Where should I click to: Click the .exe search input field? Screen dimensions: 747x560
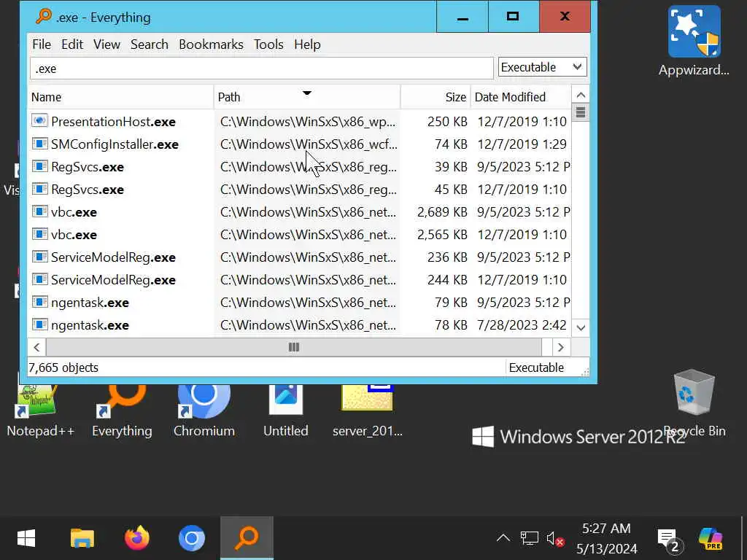pos(262,69)
